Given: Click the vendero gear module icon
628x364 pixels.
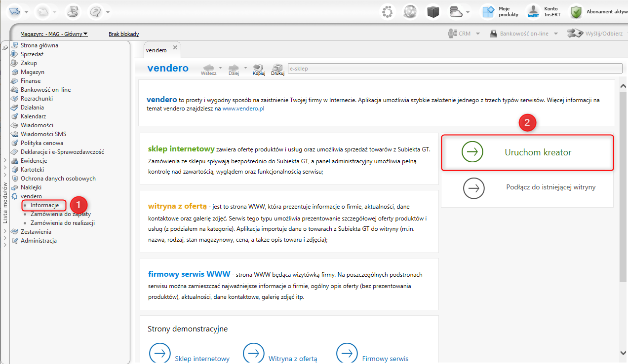Looking at the screenshot, I should (x=15, y=196).
